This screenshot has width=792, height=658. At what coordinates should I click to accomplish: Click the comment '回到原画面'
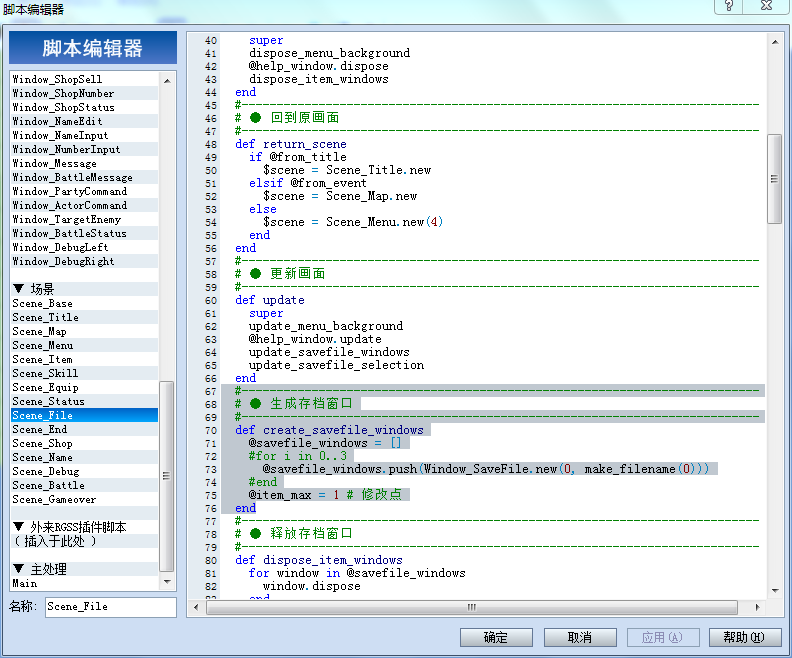tap(305, 118)
